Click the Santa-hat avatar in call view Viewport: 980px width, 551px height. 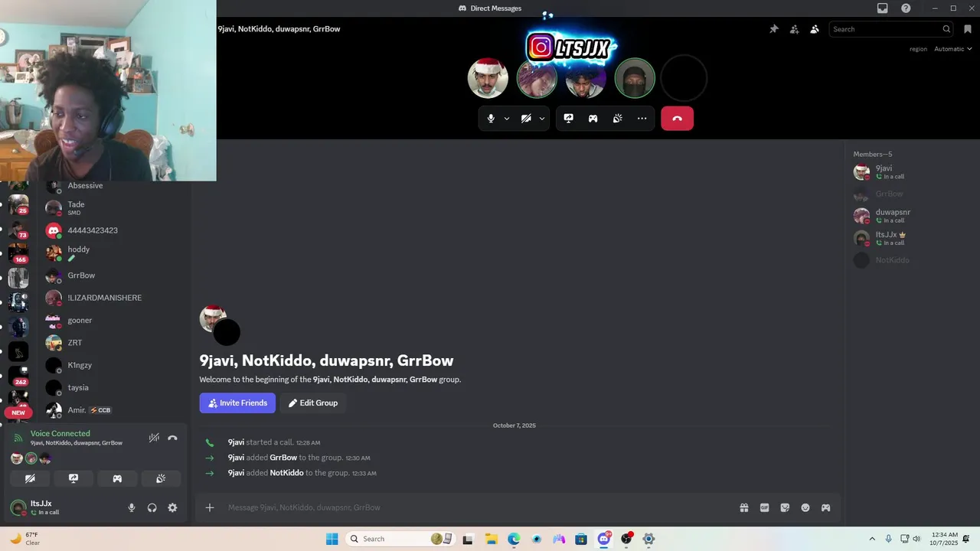pos(488,78)
